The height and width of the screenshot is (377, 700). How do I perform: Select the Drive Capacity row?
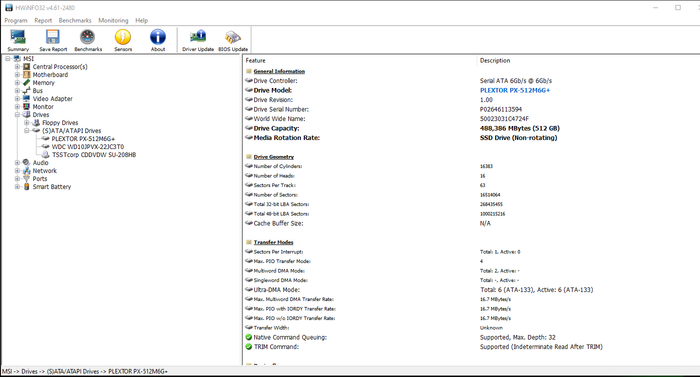click(471, 128)
